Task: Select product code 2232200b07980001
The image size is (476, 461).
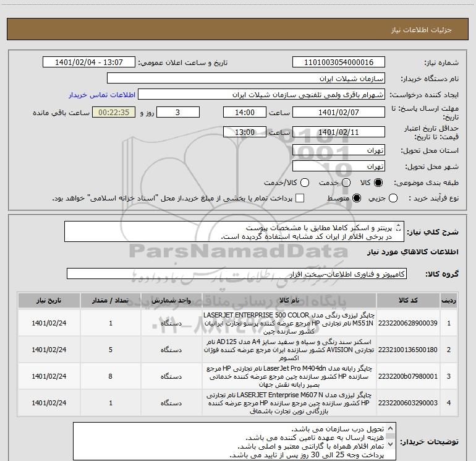Action: tap(408, 376)
